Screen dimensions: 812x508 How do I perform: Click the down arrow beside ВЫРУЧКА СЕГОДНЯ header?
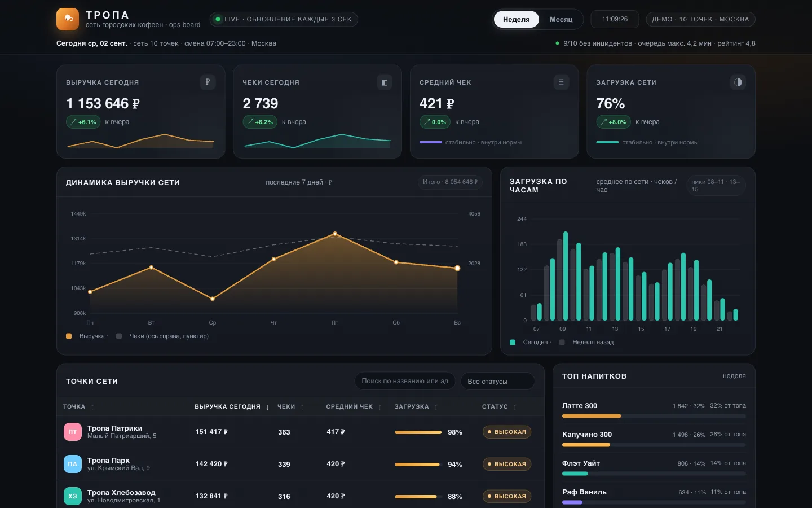(267, 407)
